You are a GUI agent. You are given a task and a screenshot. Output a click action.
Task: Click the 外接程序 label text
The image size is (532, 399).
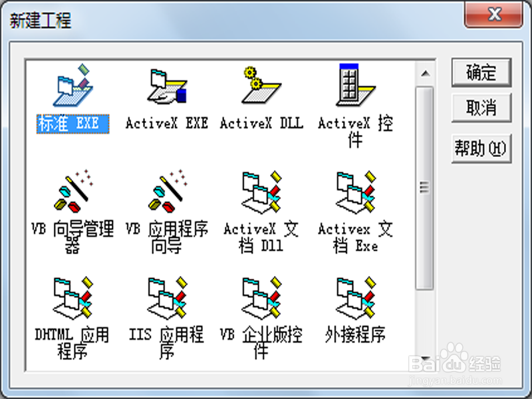356,335
